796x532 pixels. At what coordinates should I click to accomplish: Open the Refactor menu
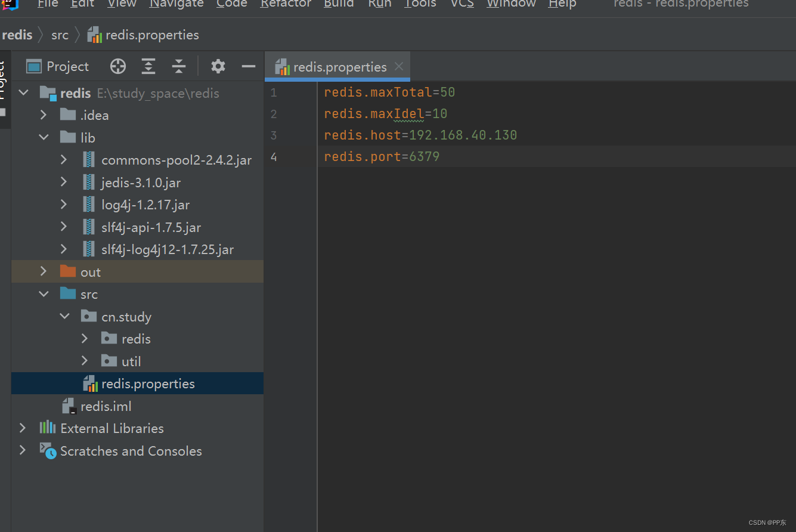tap(286, 4)
